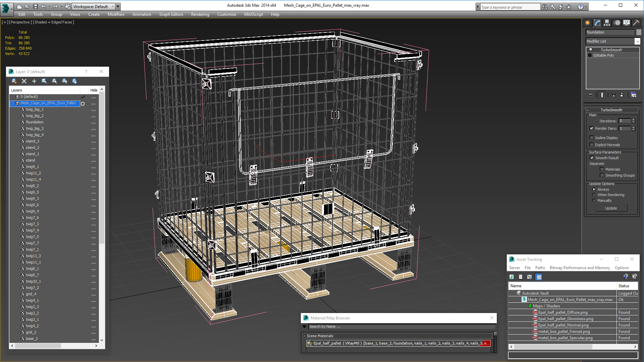Click TurboSmooth lightbulb visibility icon
The height and width of the screenshot is (362, 644).
click(x=591, y=50)
